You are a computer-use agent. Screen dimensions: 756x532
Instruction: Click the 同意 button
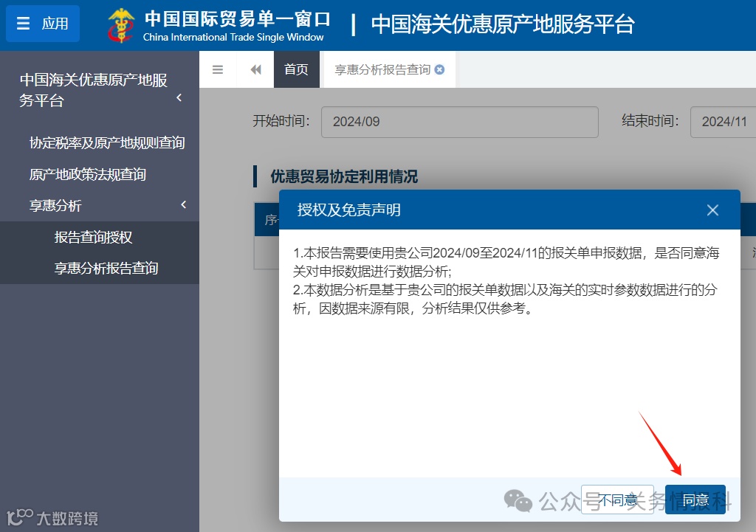click(695, 500)
